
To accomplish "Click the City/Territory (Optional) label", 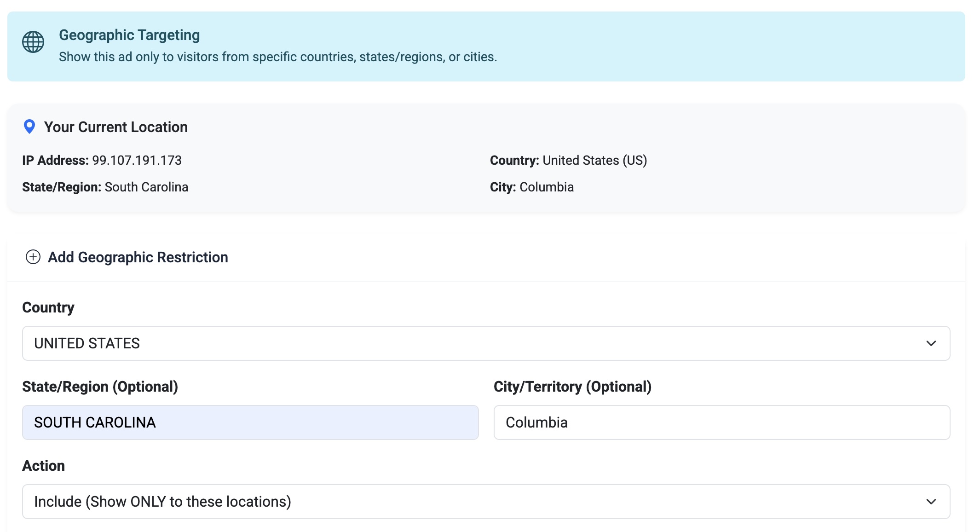I will 572,387.
